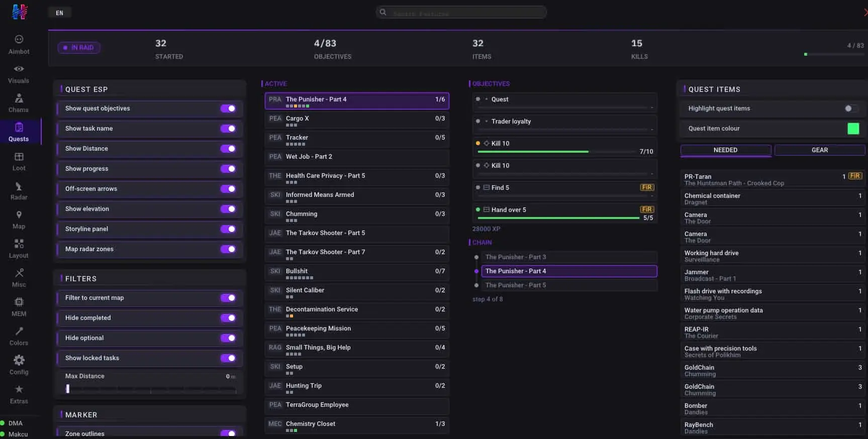The height and width of the screenshot is (439, 868).
Task: Click the EN language button
Action: point(60,13)
